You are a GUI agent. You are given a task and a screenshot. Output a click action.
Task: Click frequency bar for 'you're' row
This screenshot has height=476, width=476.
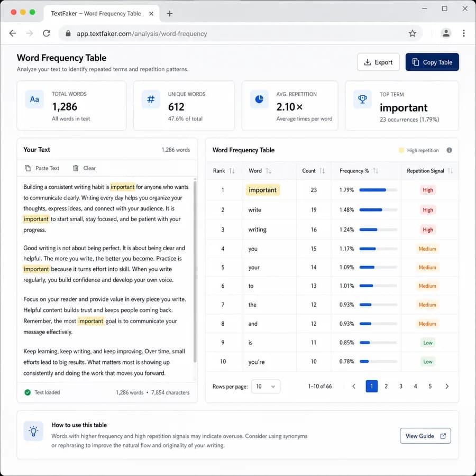tap(378, 362)
